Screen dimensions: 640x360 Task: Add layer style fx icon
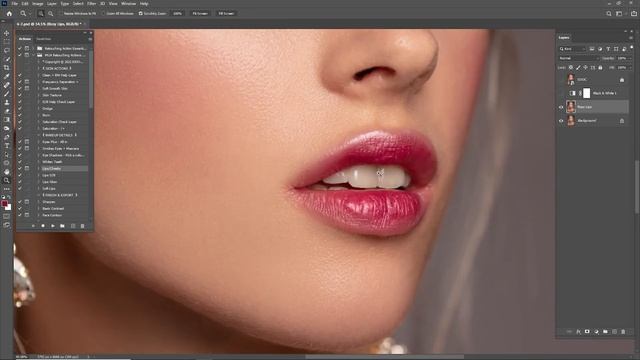pos(578,332)
